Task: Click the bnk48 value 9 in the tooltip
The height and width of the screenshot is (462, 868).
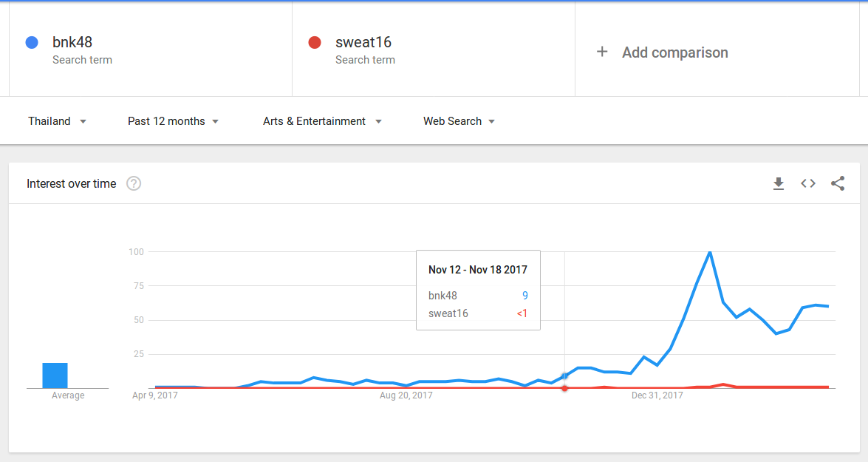Action: click(x=524, y=296)
